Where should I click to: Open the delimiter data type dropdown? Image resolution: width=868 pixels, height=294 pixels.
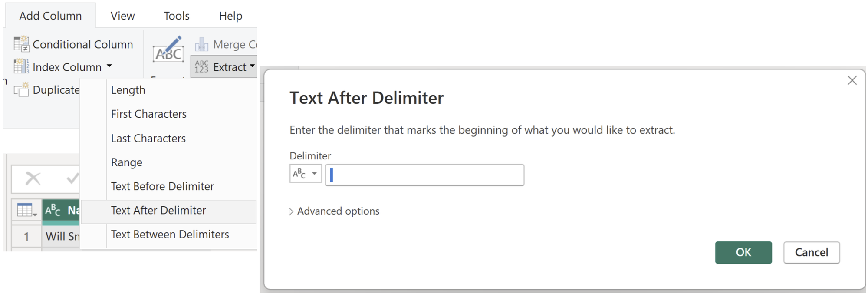(x=306, y=174)
